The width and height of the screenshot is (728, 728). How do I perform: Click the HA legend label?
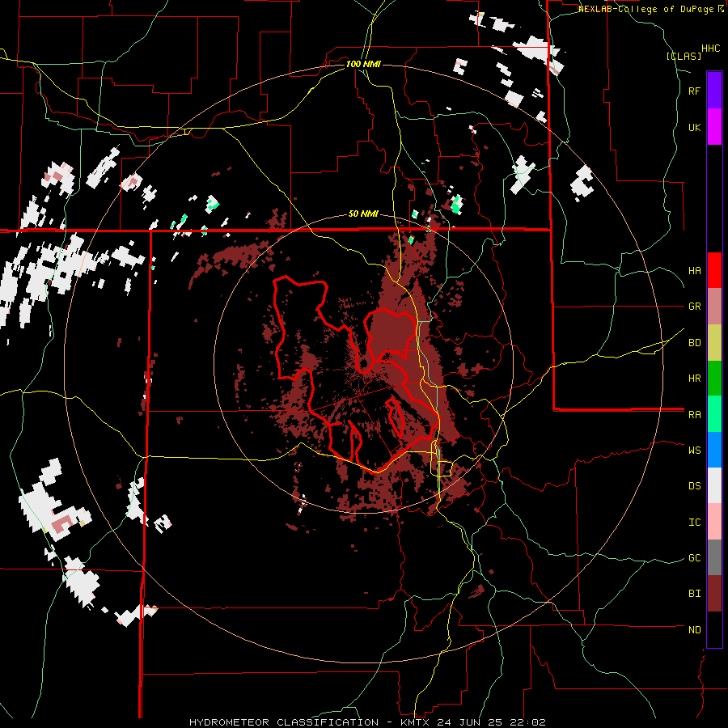tap(694, 270)
